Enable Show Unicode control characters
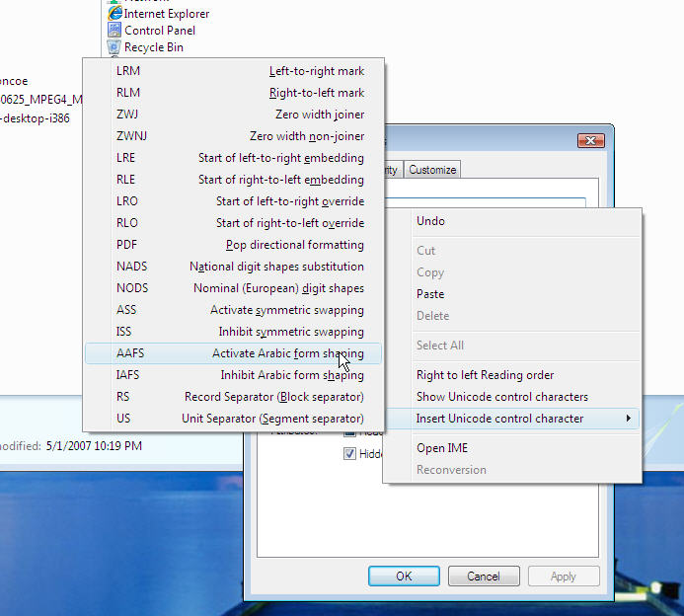 pos(512,397)
